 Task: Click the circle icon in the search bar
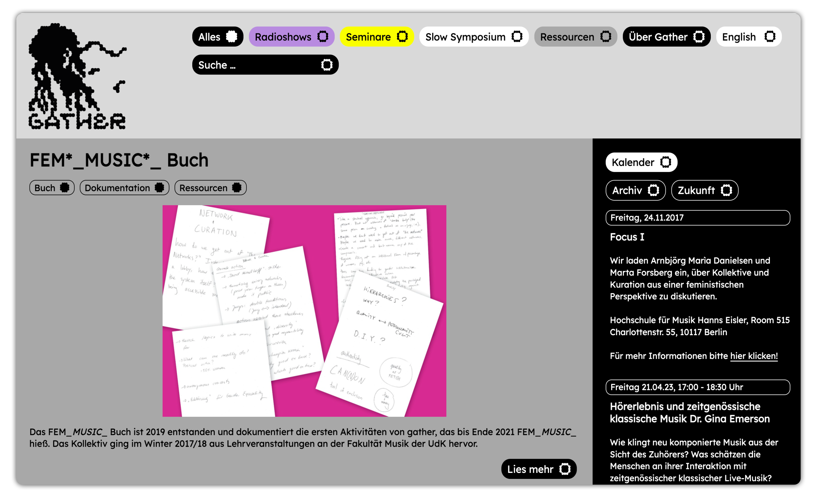point(326,65)
